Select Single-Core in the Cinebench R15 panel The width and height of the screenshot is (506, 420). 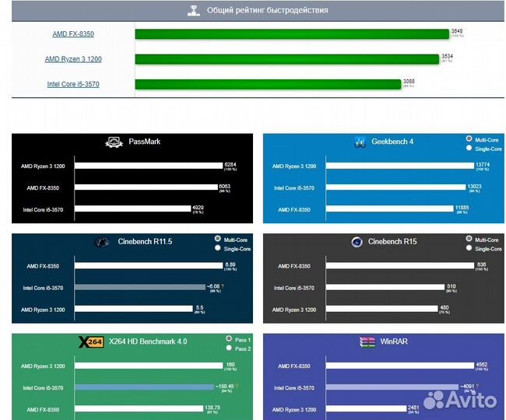tap(469, 248)
